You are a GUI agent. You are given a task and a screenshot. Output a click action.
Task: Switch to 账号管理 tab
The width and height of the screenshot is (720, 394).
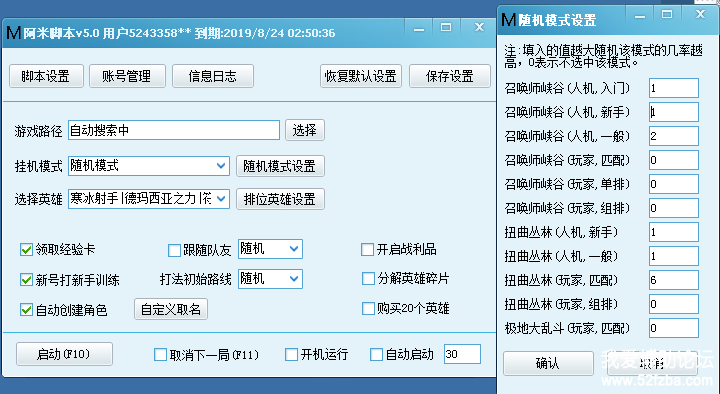point(127,76)
